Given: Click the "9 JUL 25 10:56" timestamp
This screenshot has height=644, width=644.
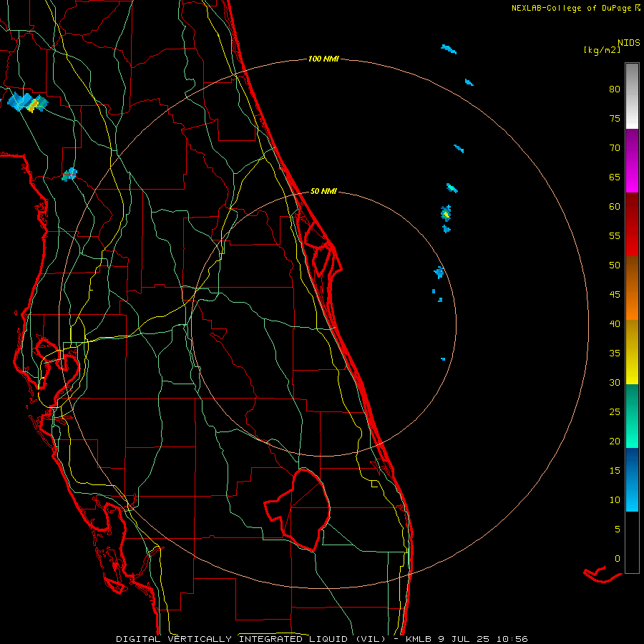Looking at the screenshot, I should tap(484, 639).
